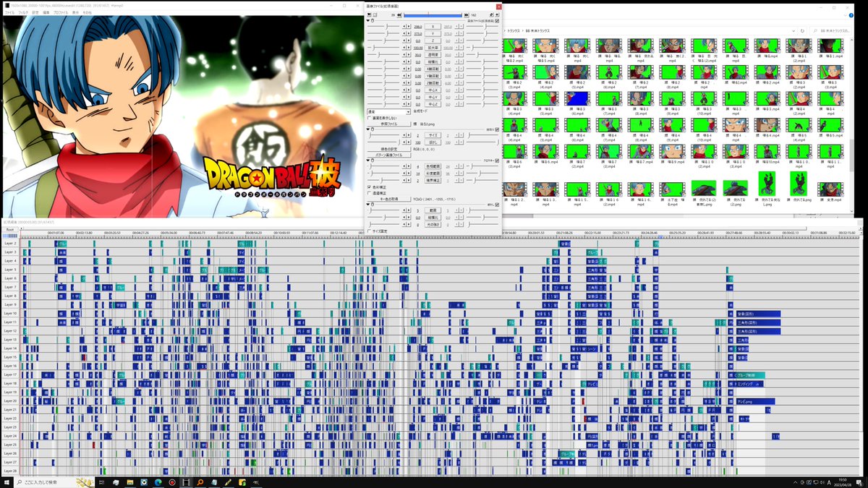Open the フィルタ menu

[x=23, y=13]
